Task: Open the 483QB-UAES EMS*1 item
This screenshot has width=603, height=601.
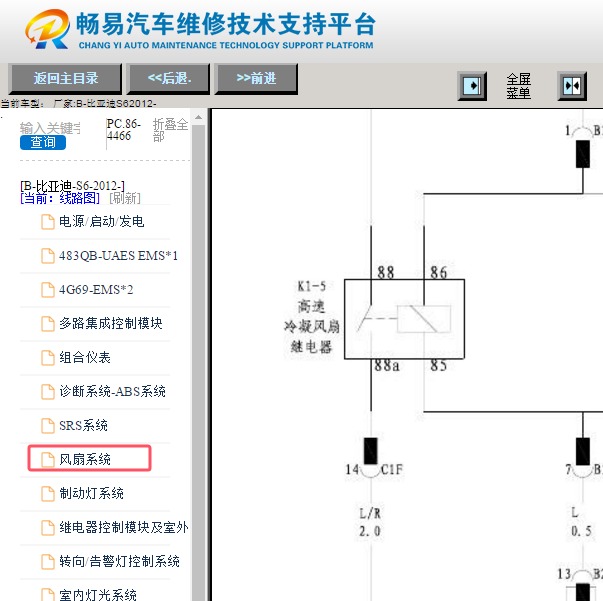Action: pyautogui.click(x=118, y=256)
